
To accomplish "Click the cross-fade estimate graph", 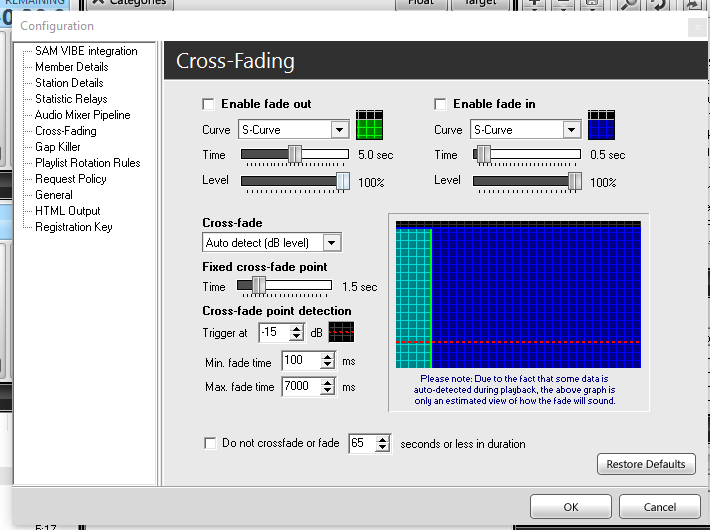I will coord(517,294).
